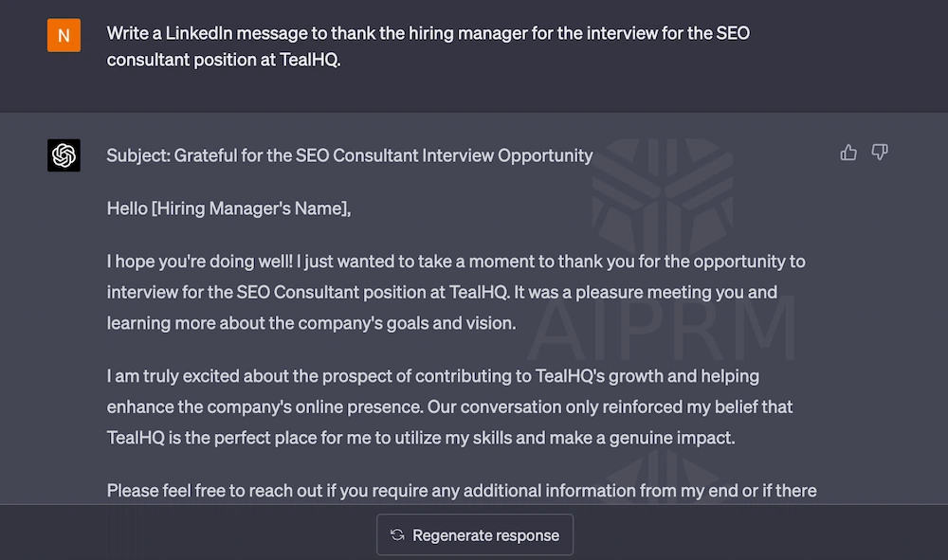Screen dimensions: 948x560
Task: Click 'learning more about the company's goals' line
Action: [x=311, y=322]
